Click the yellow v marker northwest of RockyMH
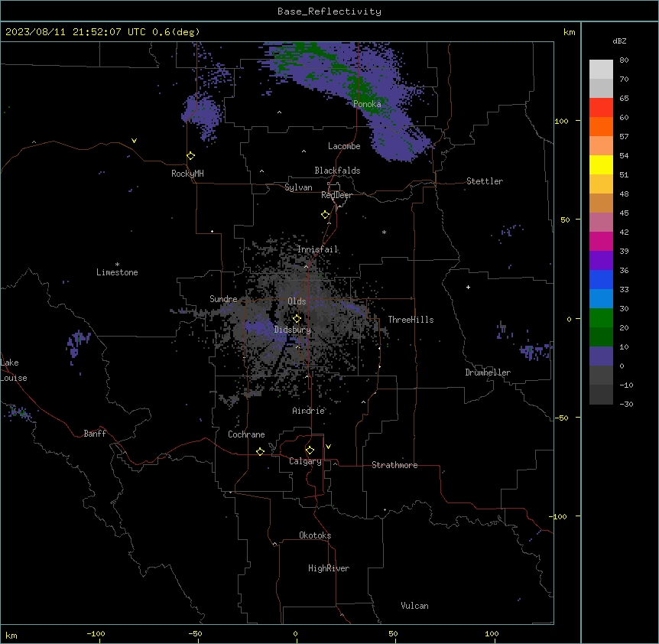Image resolution: width=659 pixels, height=644 pixels. pos(134,141)
